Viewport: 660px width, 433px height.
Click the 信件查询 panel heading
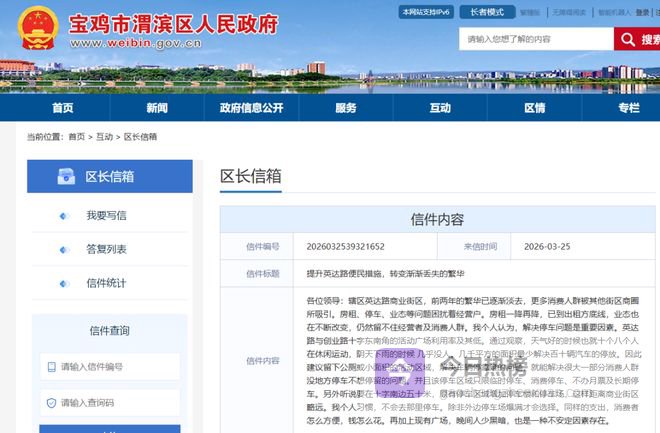tap(109, 331)
